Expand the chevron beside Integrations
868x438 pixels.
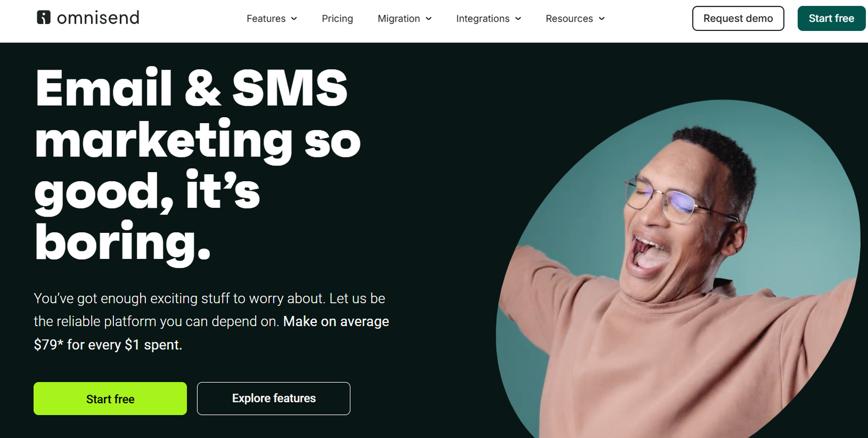pos(518,18)
